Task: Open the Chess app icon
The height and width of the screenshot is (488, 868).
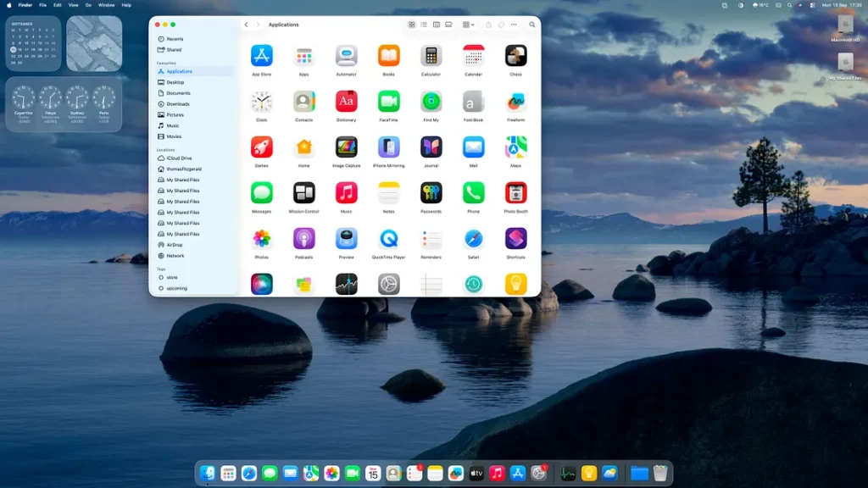Action: [x=515, y=56]
